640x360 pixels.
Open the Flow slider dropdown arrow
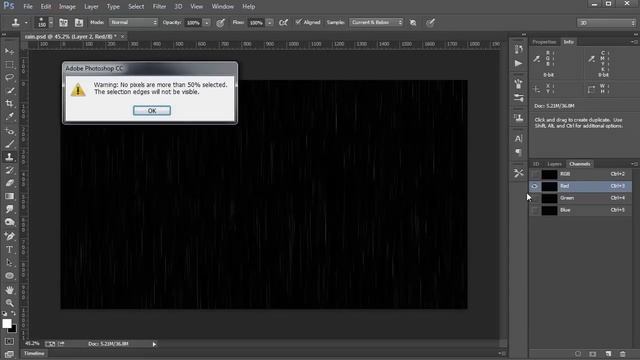pyautogui.click(x=269, y=23)
